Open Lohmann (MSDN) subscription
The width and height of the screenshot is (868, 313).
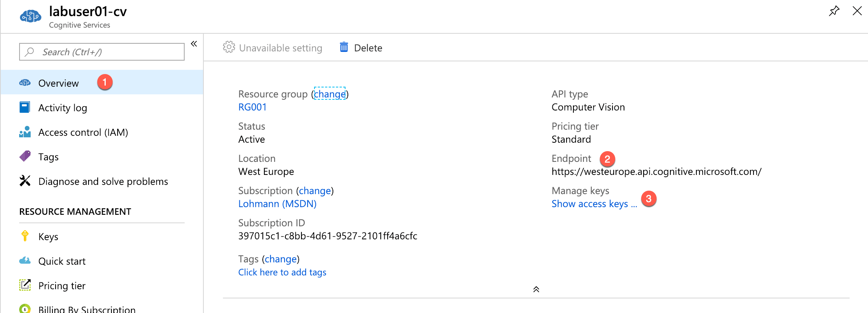point(277,204)
